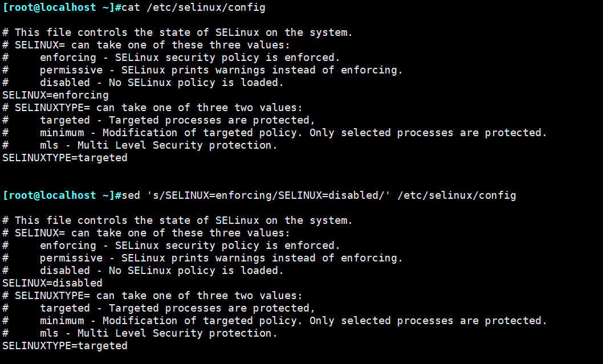
Task: Click the 'targeted - Targeted processes' line in cat output
Action: pos(177,120)
